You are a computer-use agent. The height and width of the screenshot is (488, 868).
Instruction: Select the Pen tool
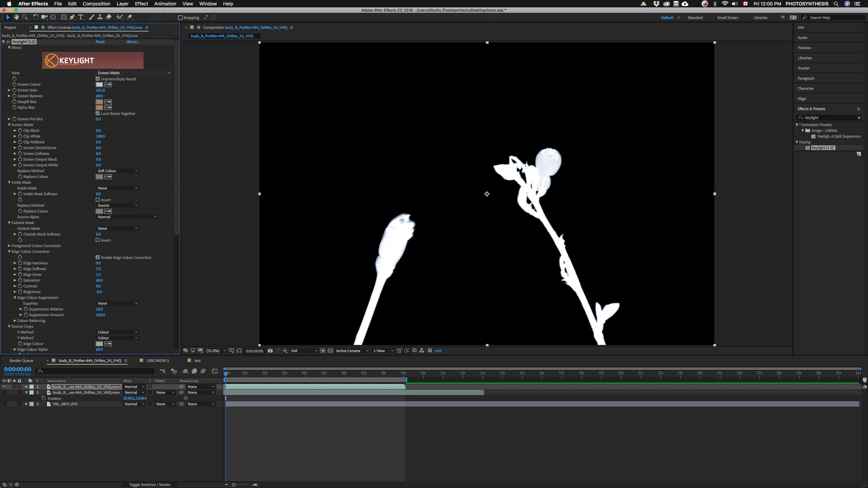[x=72, y=17]
